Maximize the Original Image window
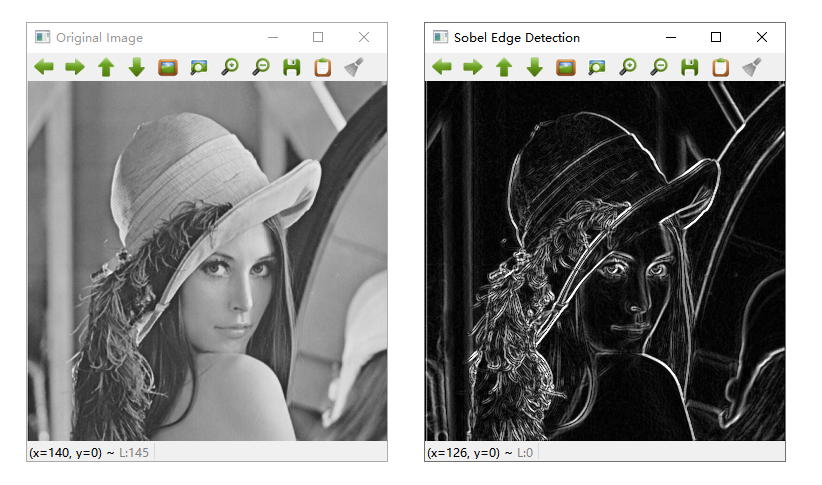Image resolution: width=822 pixels, height=485 pixels. [318, 37]
